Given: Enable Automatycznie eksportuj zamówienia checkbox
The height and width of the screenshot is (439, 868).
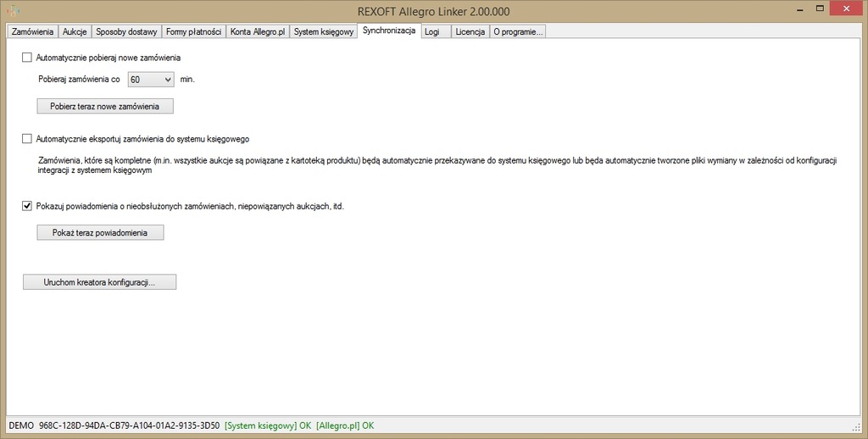Looking at the screenshot, I should 26,138.
